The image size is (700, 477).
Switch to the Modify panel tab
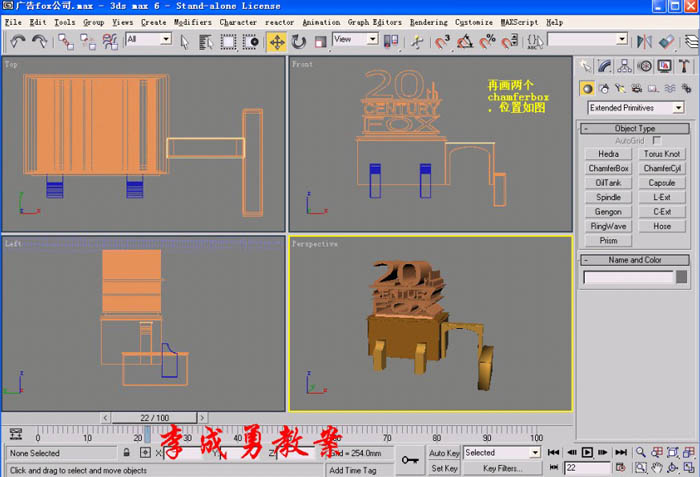point(604,66)
